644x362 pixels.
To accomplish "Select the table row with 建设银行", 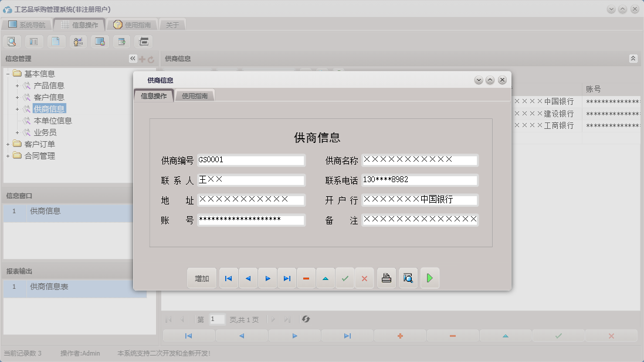I will click(x=577, y=114).
